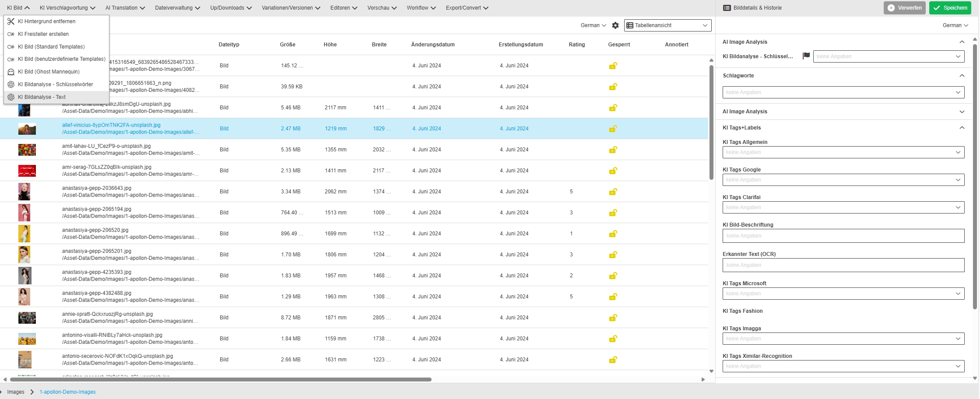Click the Verwerfen button
Screen dimensions: 980x399
904,8
